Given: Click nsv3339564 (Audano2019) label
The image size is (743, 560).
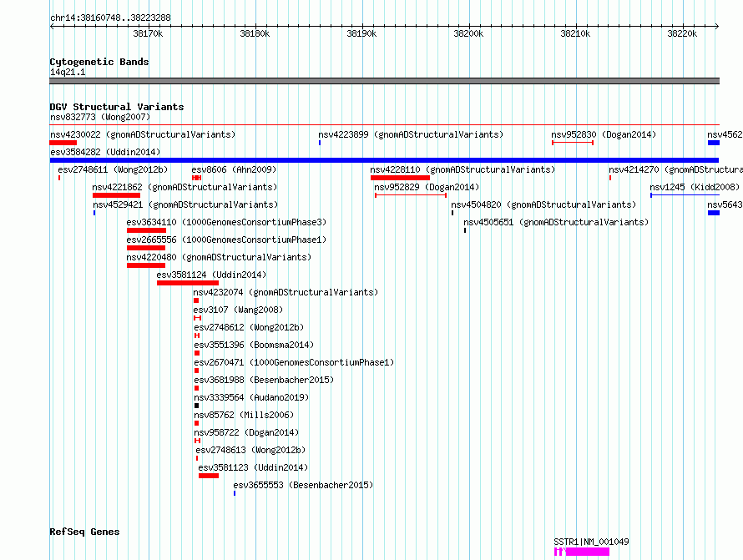Looking at the screenshot, I should (251, 397).
